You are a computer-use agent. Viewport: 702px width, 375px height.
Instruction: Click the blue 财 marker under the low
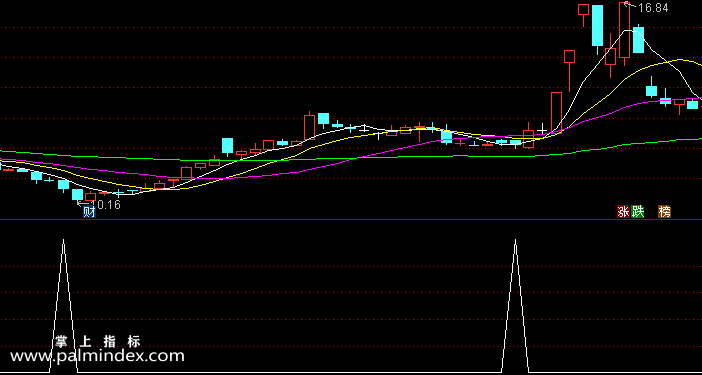pyautogui.click(x=89, y=212)
